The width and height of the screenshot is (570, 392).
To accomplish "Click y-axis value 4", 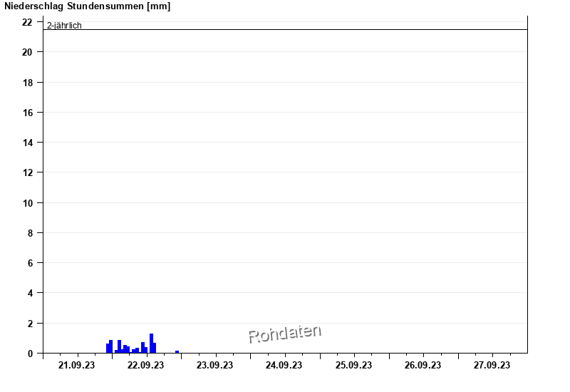I will click(x=30, y=293).
